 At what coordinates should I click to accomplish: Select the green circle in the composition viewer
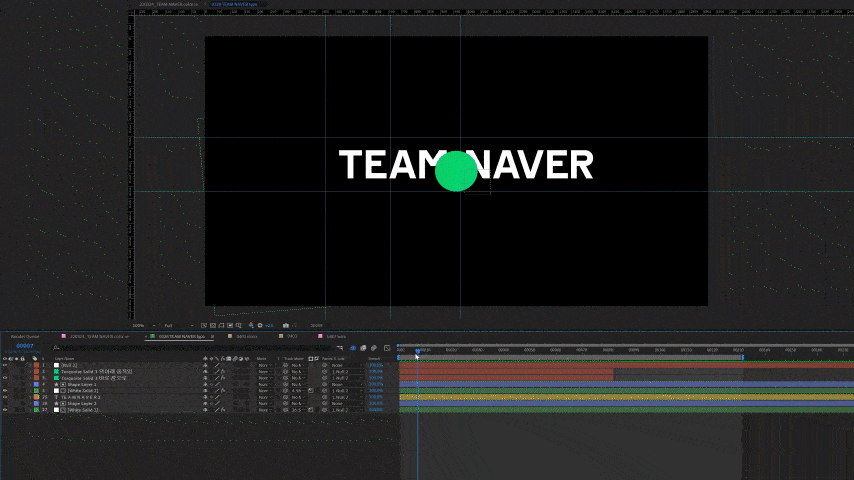(456, 171)
